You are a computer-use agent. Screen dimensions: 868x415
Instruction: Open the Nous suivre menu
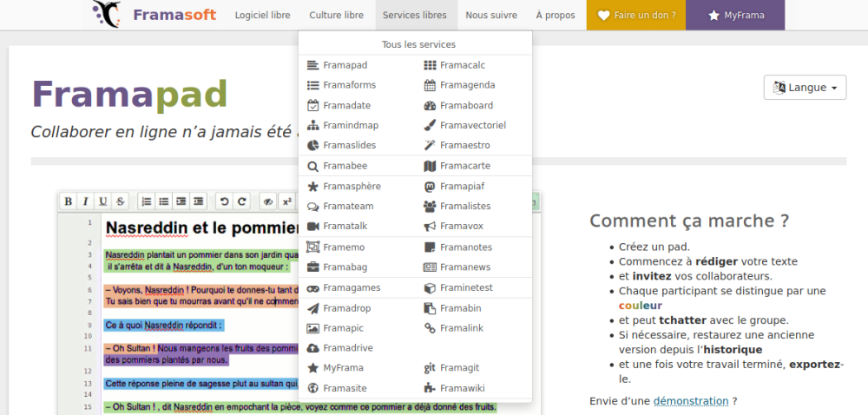point(491,15)
